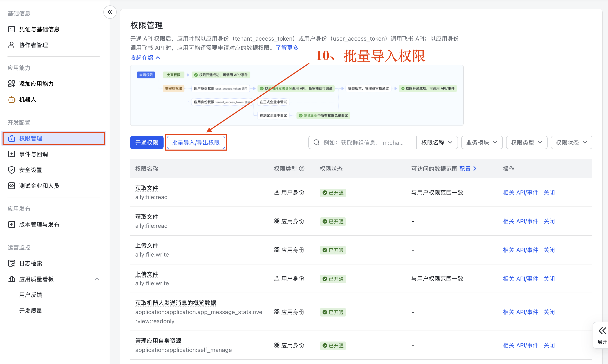Collapse the intro via 收起介绍
This screenshot has height=364, width=608.
145,58
